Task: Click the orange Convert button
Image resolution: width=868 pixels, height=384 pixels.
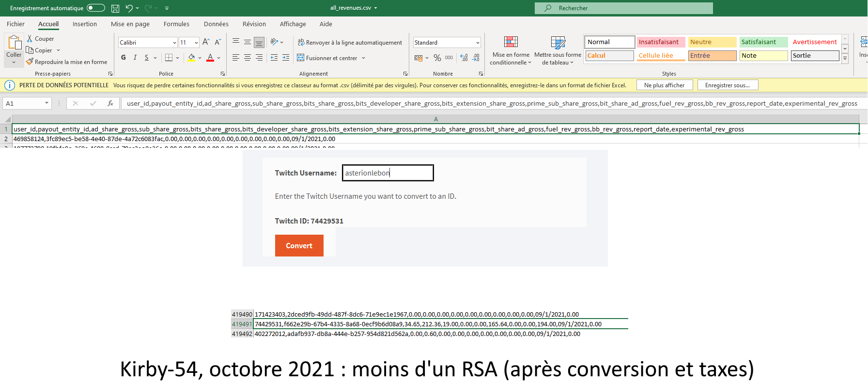Action: 299,246
